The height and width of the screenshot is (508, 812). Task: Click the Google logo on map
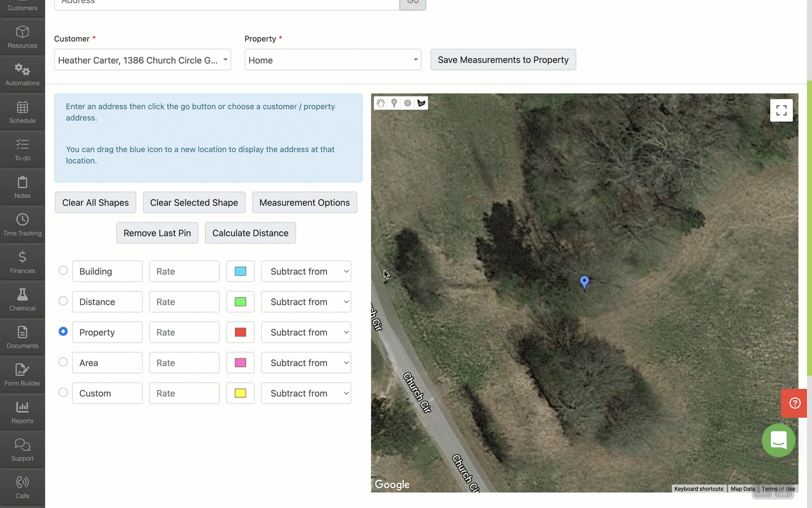[x=392, y=484]
